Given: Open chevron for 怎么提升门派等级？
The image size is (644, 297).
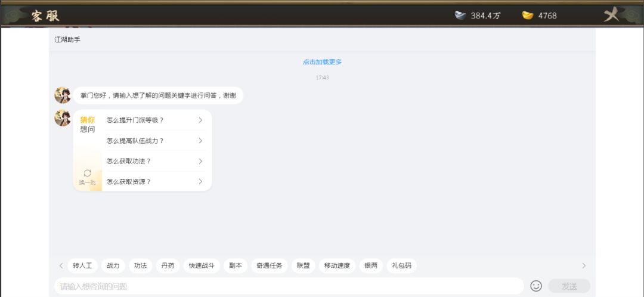Looking at the screenshot, I should coord(200,120).
